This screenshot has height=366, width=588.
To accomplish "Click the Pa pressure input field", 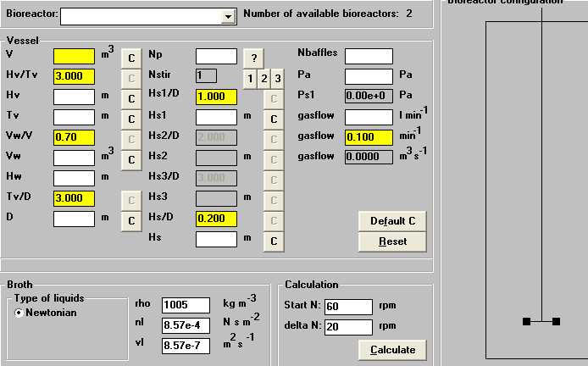I will (369, 76).
